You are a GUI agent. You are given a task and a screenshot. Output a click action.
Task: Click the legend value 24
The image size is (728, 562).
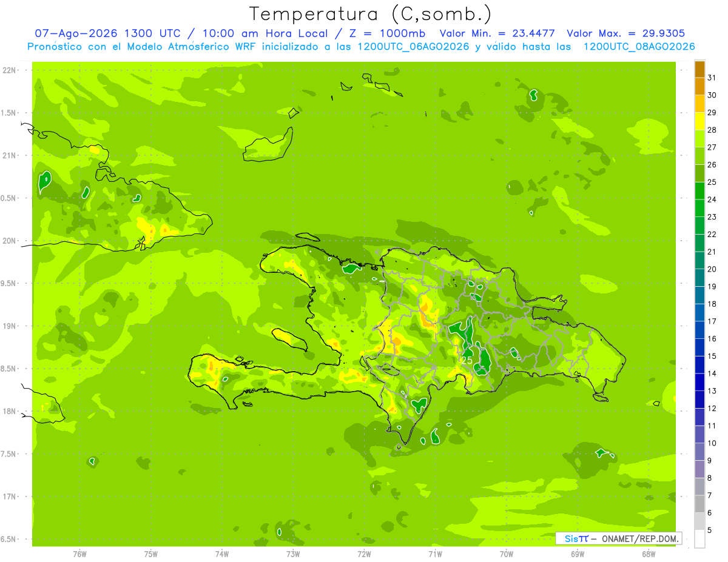pyautogui.click(x=712, y=199)
